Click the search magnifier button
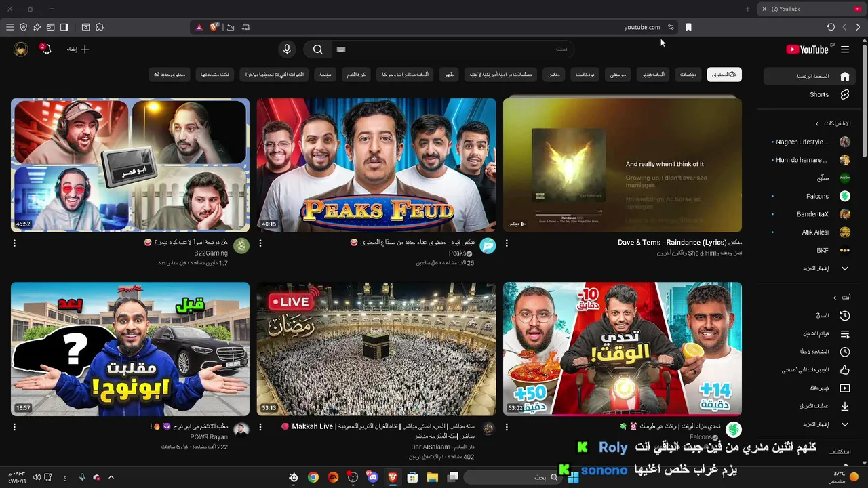868x488 pixels. tap(317, 49)
